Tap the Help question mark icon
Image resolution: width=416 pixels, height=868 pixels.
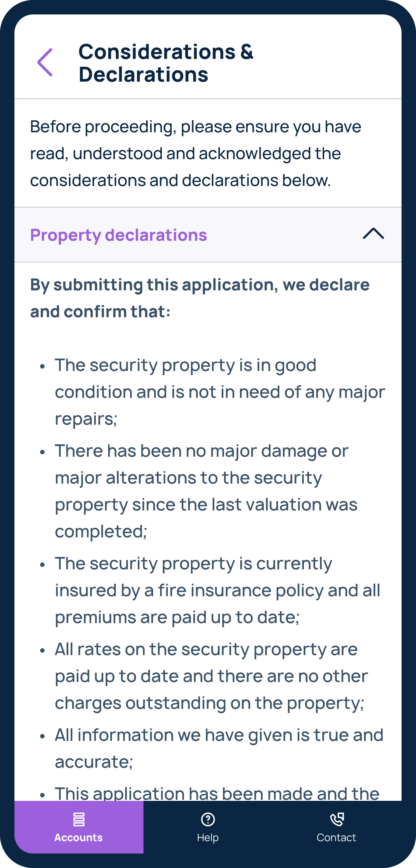(x=208, y=819)
